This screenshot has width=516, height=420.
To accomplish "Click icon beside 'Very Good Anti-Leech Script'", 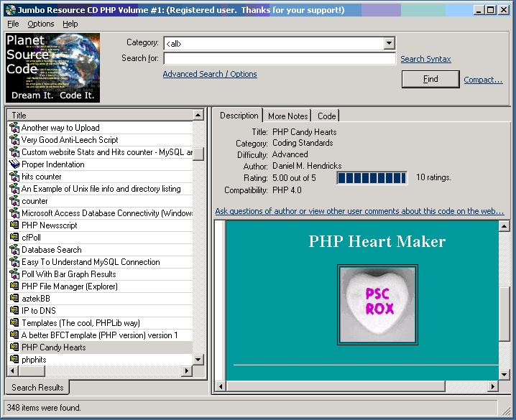I will coord(14,140).
